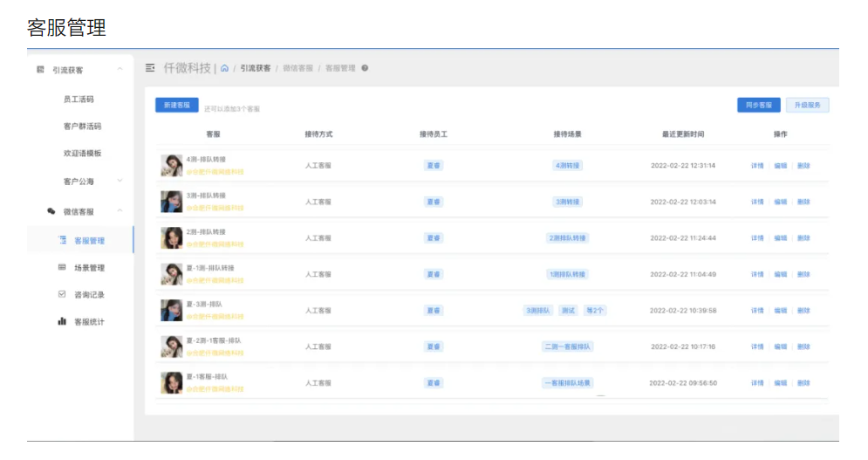This screenshot has width=868, height=460.
Task: Click the 新建客服 button
Action: (x=177, y=105)
